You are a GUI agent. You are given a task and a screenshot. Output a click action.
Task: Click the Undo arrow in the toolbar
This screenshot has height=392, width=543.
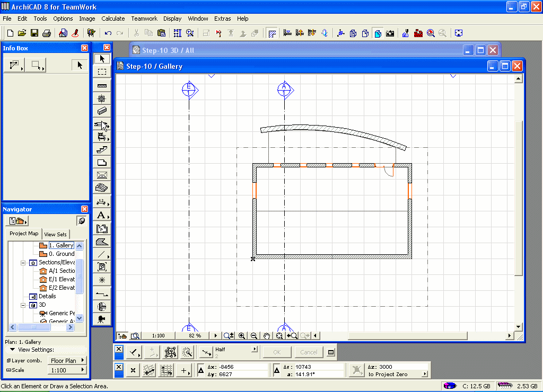(108, 33)
